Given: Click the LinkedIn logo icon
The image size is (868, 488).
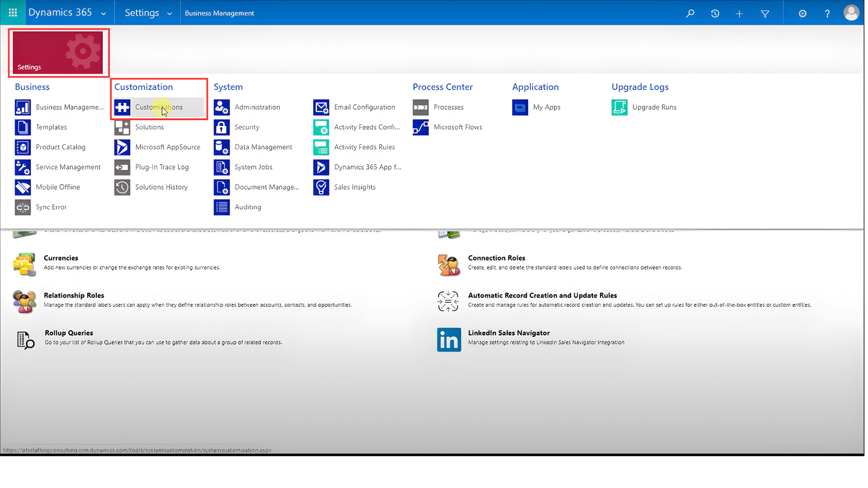Looking at the screenshot, I should point(449,340).
